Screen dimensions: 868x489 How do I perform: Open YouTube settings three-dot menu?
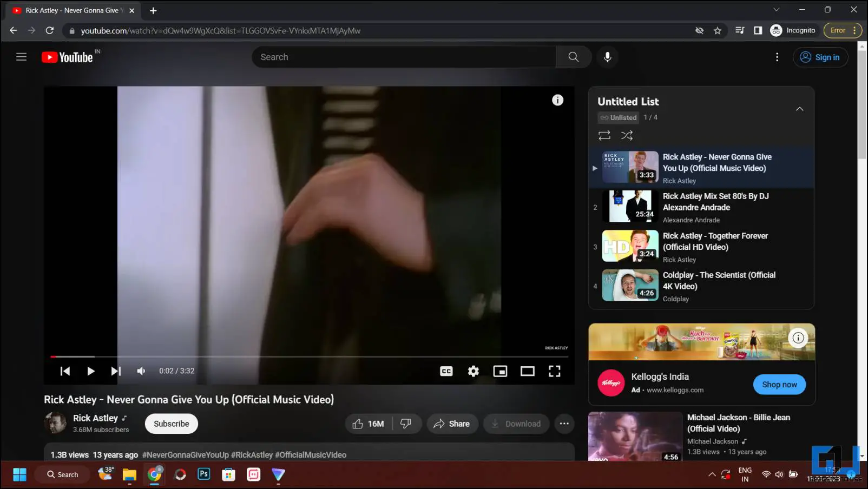(777, 57)
